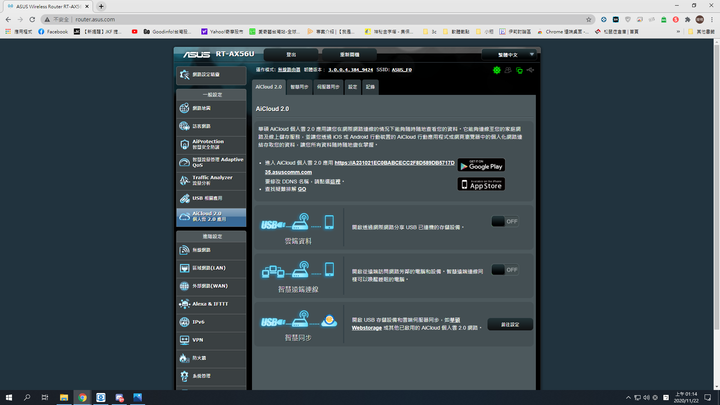This screenshot has height=405, width=720.
Task: Switch to the 記錄 tab
Action: 371,87
